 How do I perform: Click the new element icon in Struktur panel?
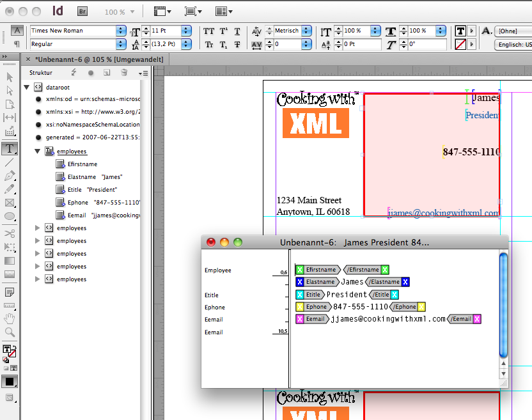[107, 73]
